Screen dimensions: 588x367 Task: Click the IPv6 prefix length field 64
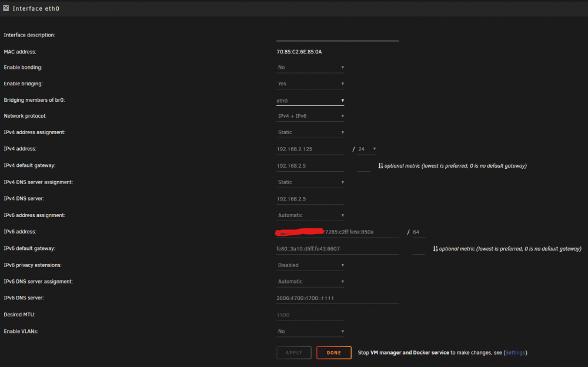[419, 232]
